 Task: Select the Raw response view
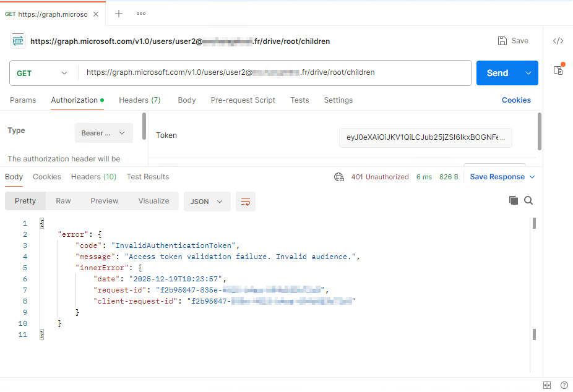[63, 201]
